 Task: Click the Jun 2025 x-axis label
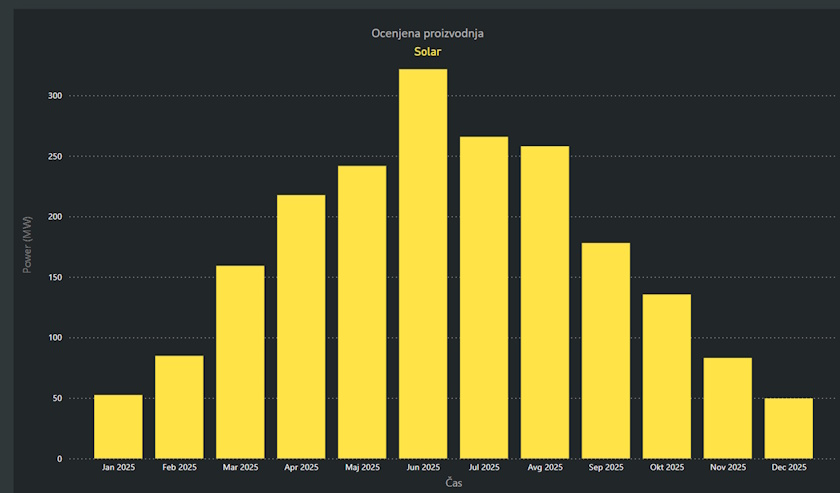[423, 467]
